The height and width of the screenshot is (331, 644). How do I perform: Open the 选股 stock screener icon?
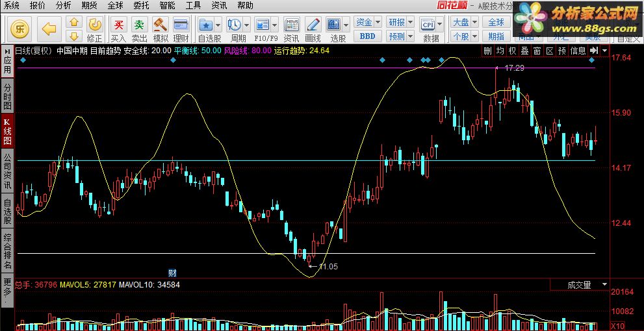(x=334, y=25)
